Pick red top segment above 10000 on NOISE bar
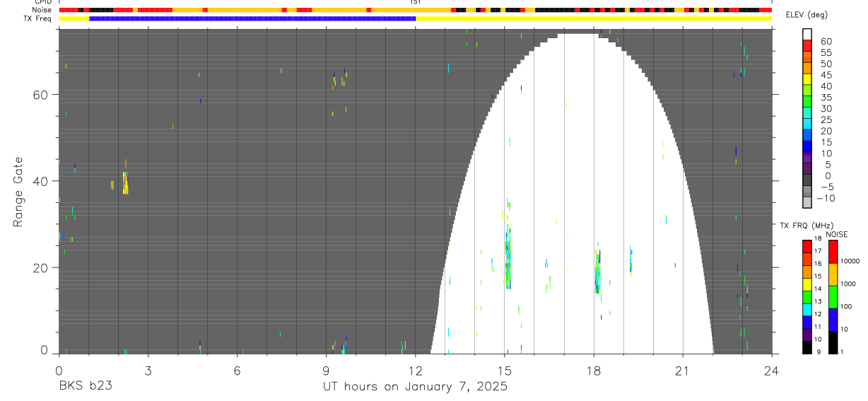 833,251
